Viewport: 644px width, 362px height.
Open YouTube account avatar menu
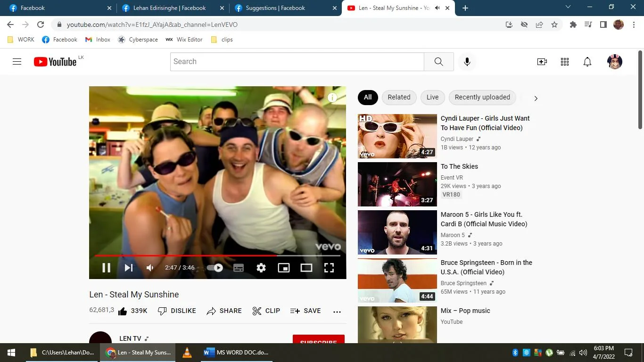(615, 62)
